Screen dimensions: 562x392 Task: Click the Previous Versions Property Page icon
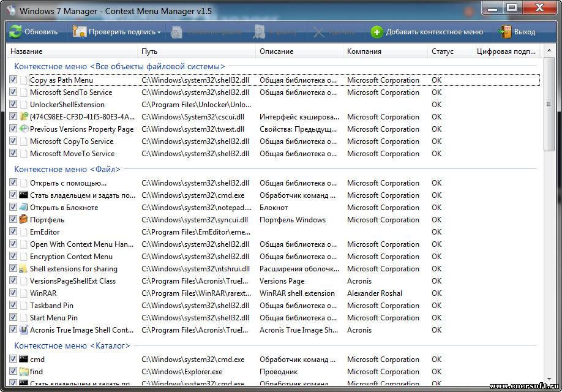(x=24, y=129)
